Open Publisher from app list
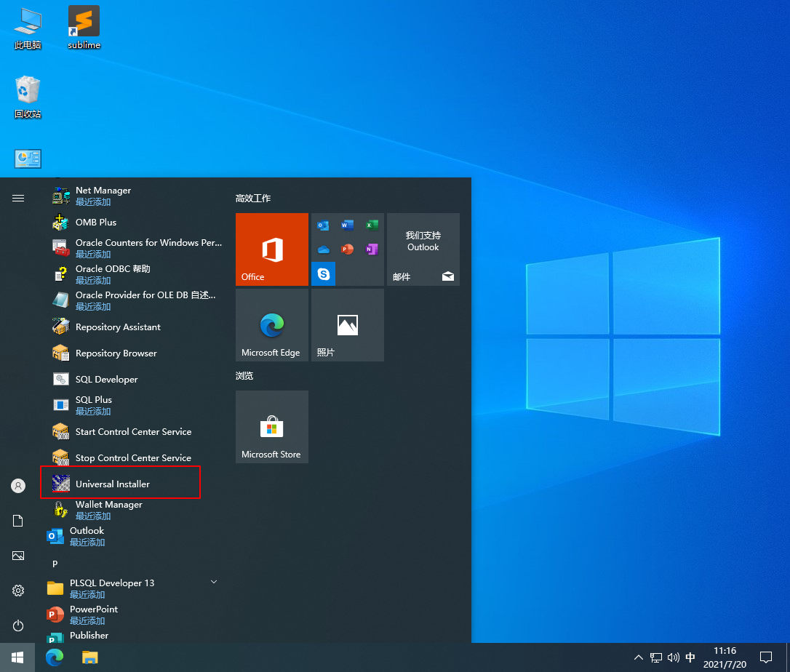Image resolution: width=790 pixels, height=672 pixels. (x=133, y=636)
